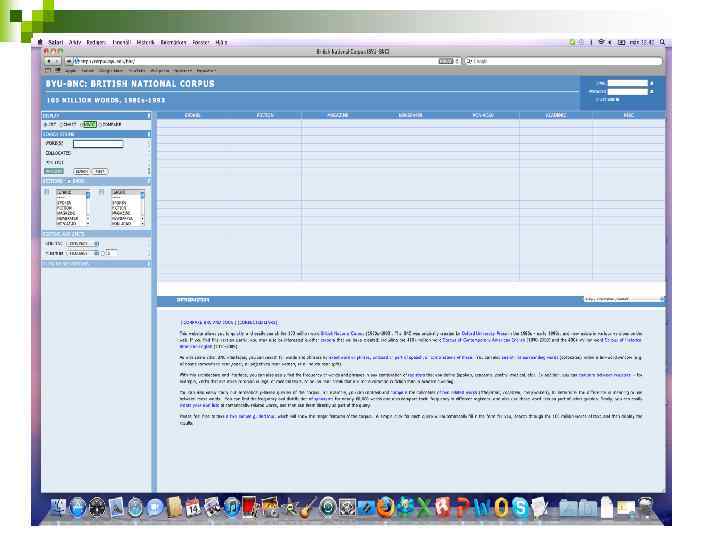720x540 pixels.
Task: Launch Outlook yellow O icon
Action: [x=501, y=507]
